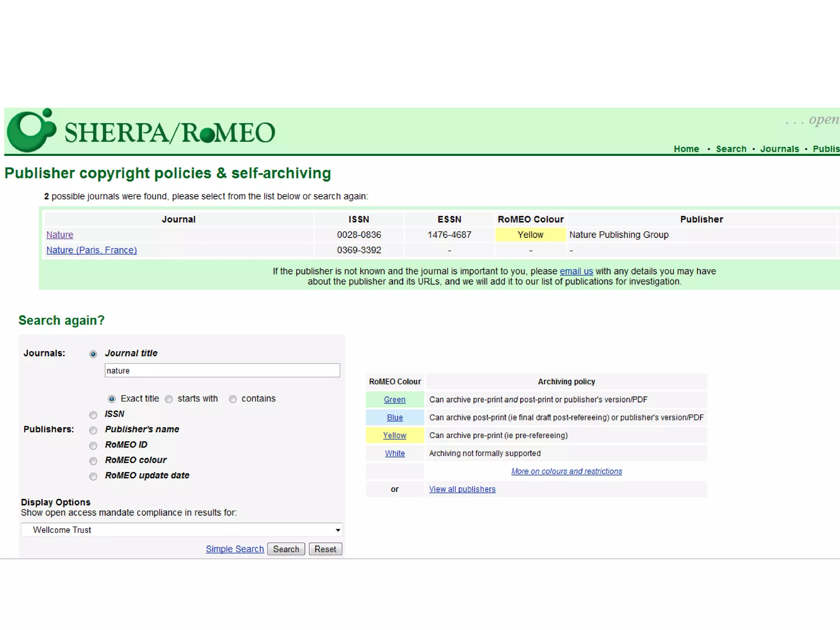Click the Yellow colour swatch in legend
This screenshot has height=630, width=840.
tap(395, 436)
